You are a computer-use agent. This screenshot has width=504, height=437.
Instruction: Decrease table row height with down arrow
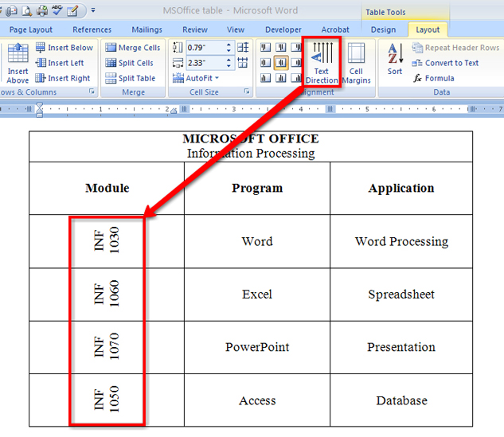click(x=229, y=51)
